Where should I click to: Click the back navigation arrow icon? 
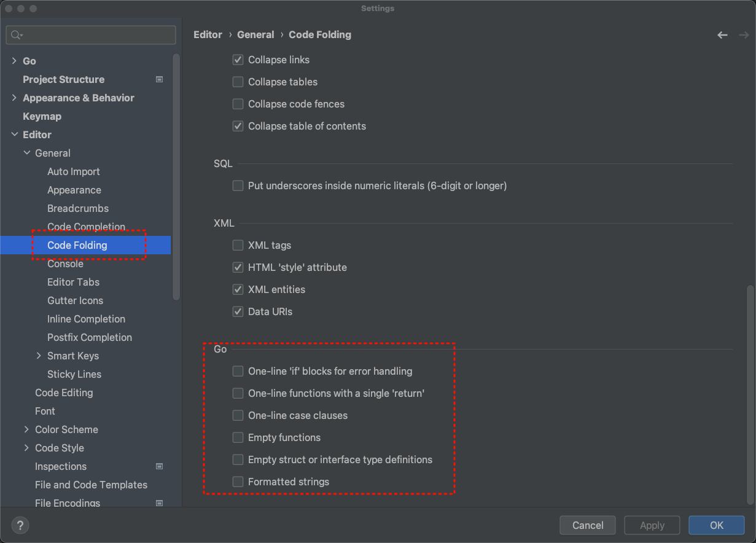pyautogui.click(x=722, y=35)
